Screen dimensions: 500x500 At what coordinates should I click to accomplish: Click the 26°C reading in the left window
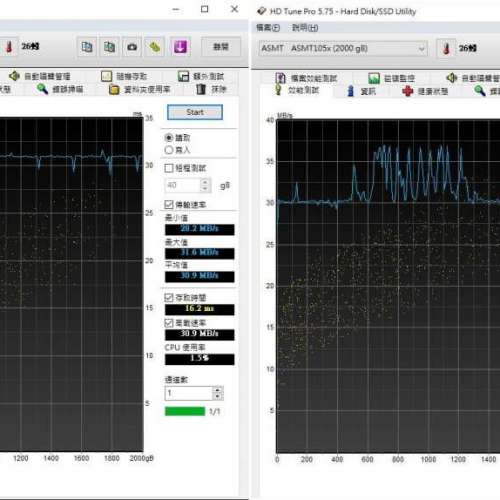(x=30, y=46)
